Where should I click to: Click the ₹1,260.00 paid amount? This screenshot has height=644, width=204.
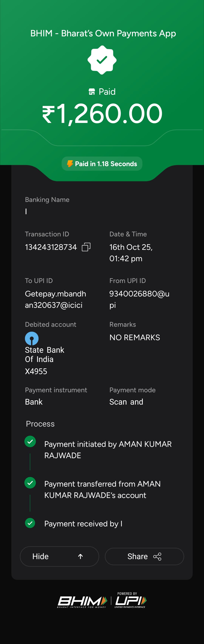tap(102, 114)
